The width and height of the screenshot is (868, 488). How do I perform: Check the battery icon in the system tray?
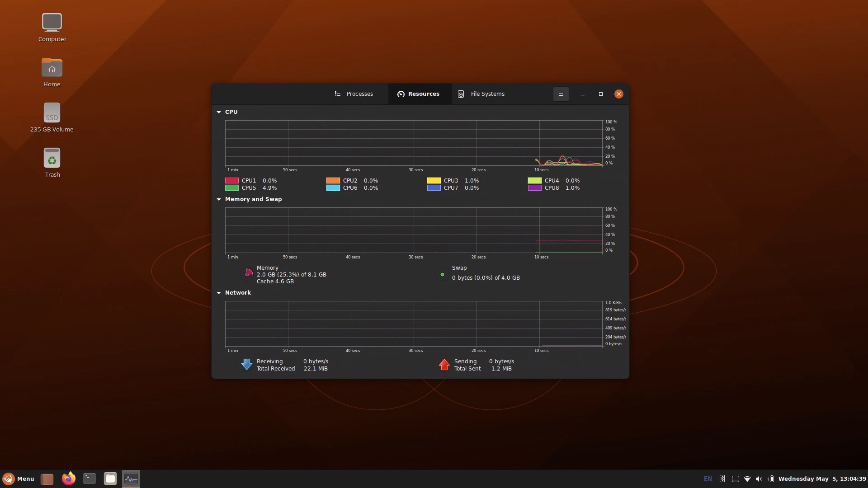coord(771,479)
